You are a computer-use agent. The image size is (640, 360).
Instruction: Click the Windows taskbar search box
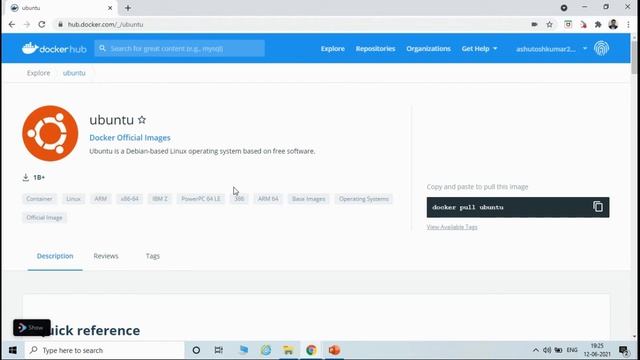click(104, 350)
